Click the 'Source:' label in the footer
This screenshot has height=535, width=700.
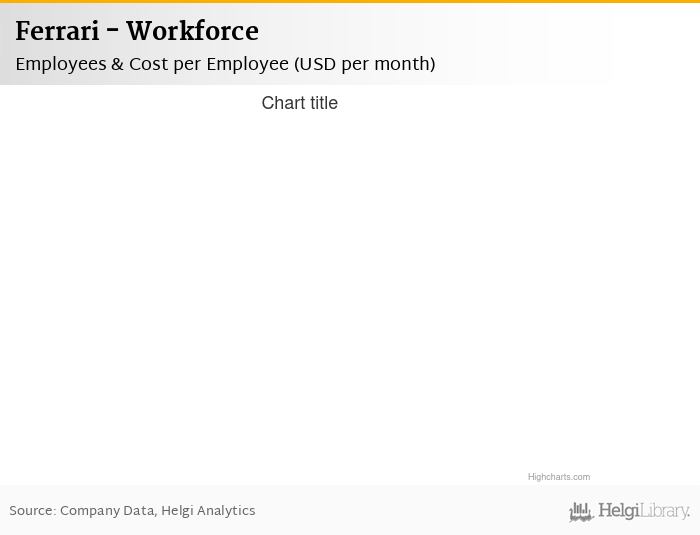click(32, 511)
